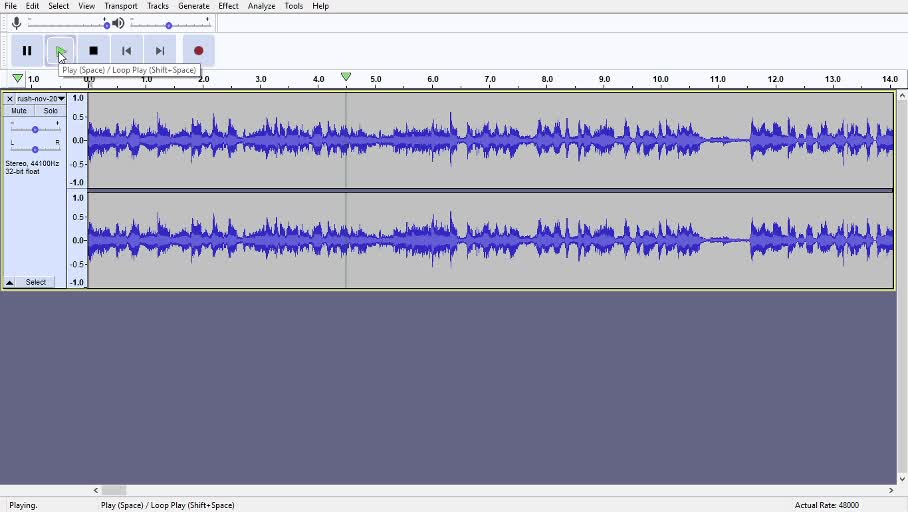The image size is (908, 512).
Task: Open the Generate menu
Action: click(x=193, y=6)
